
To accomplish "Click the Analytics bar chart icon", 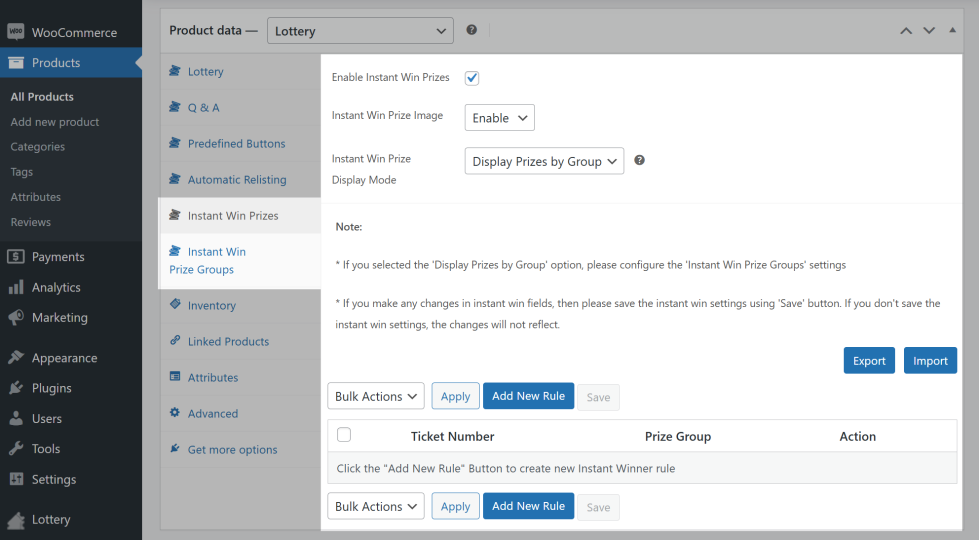I will [16, 287].
